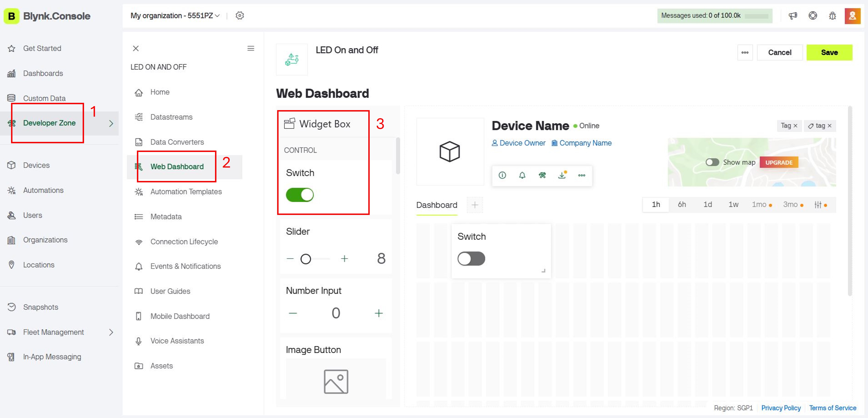This screenshot has height=418, width=868.
Task: Select the 1mo time range
Action: pos(761,205)
